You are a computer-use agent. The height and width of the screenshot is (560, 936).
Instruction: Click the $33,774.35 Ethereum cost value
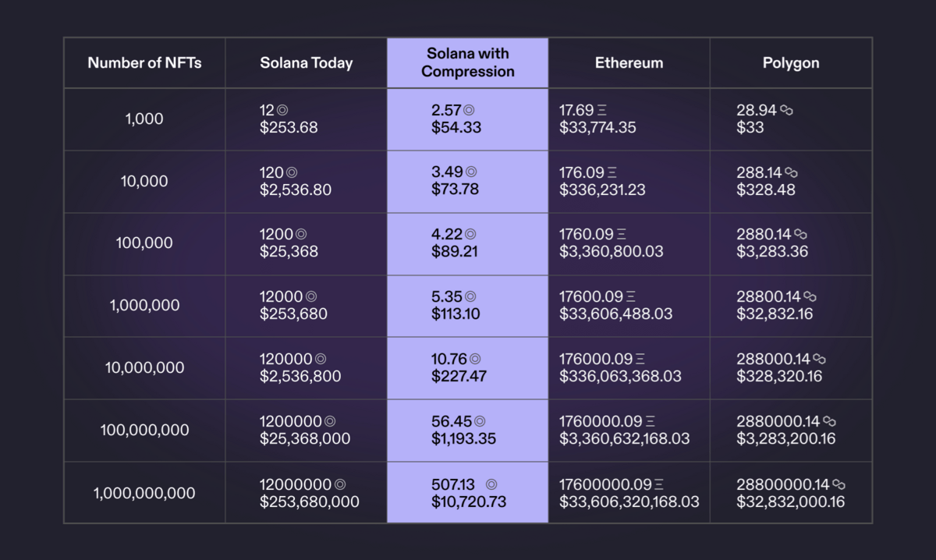pyautogui.click(x=597, y=127)
